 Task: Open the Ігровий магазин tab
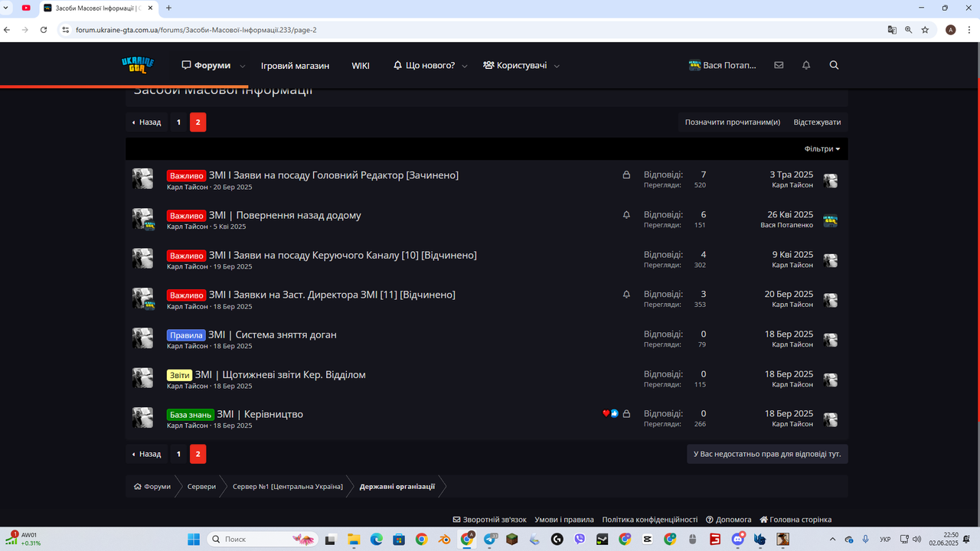(295, 65)
